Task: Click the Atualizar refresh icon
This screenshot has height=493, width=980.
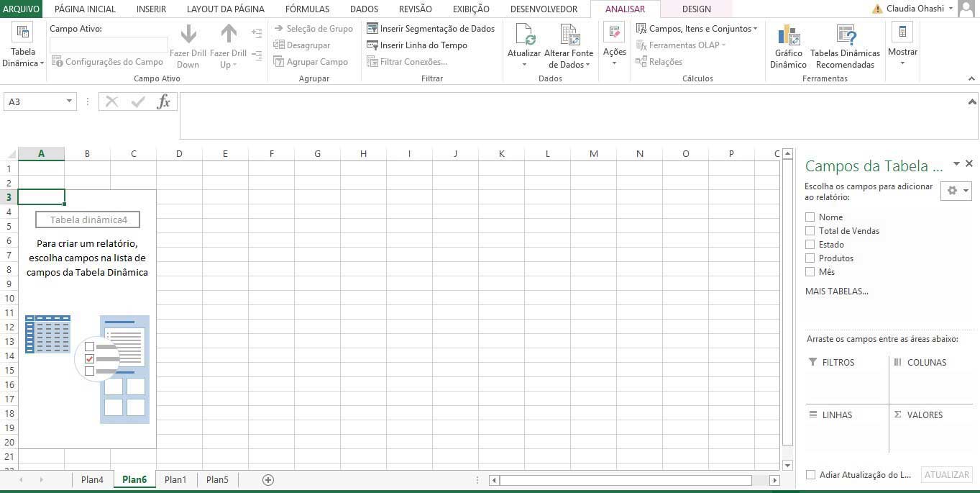Action: point(524,36)
